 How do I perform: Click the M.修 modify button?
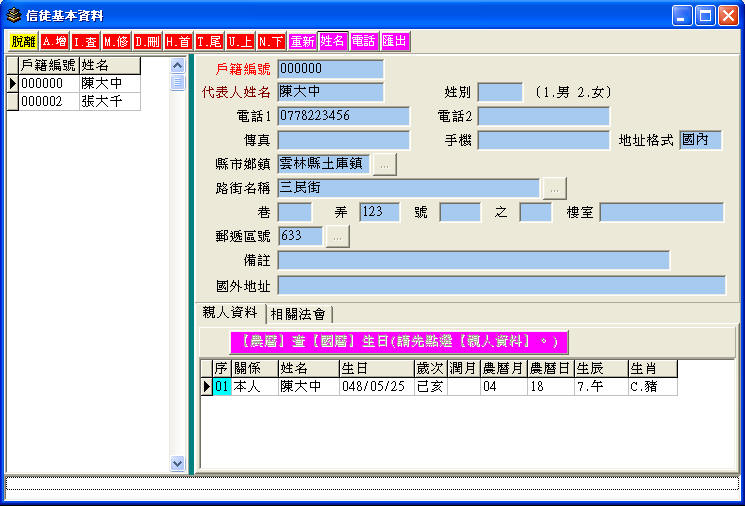pos(116,41)
